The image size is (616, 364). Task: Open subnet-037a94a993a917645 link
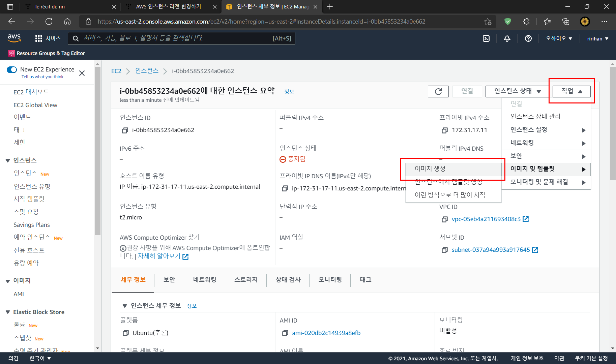click(x=491, y=250)
